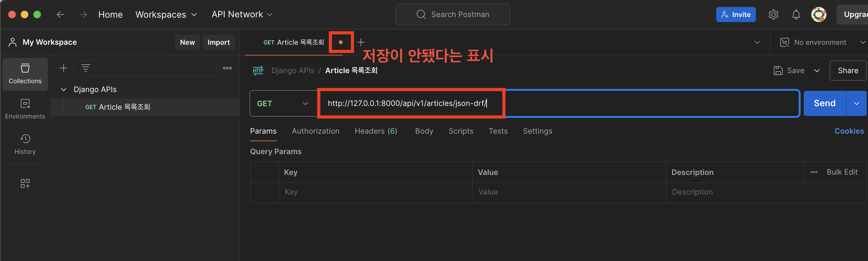Click the Django APIs breadcrumb
Image resolution: width=868 pixels, height=261 pixels.
pyautogui.click(x=293, y=71)
